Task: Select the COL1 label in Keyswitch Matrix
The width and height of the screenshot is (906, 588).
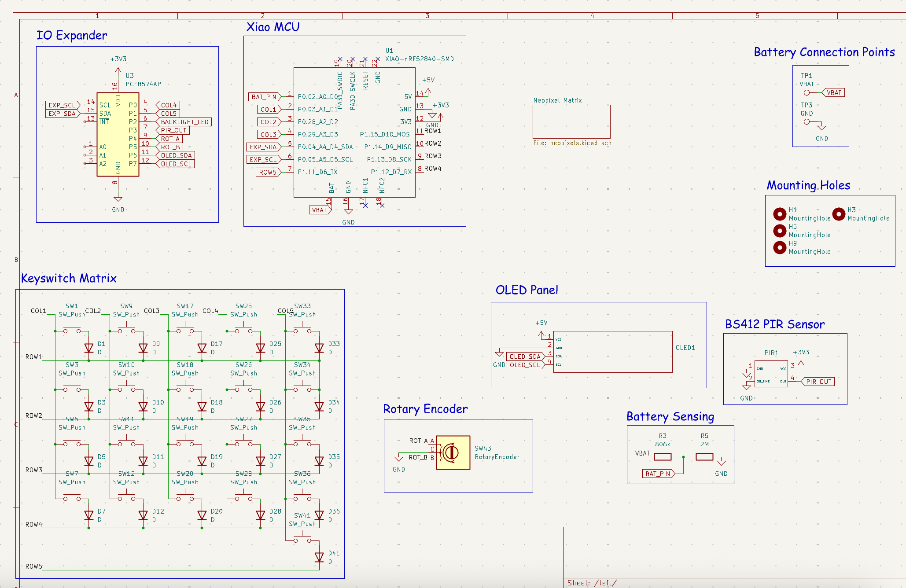Action: click(38, 311)
